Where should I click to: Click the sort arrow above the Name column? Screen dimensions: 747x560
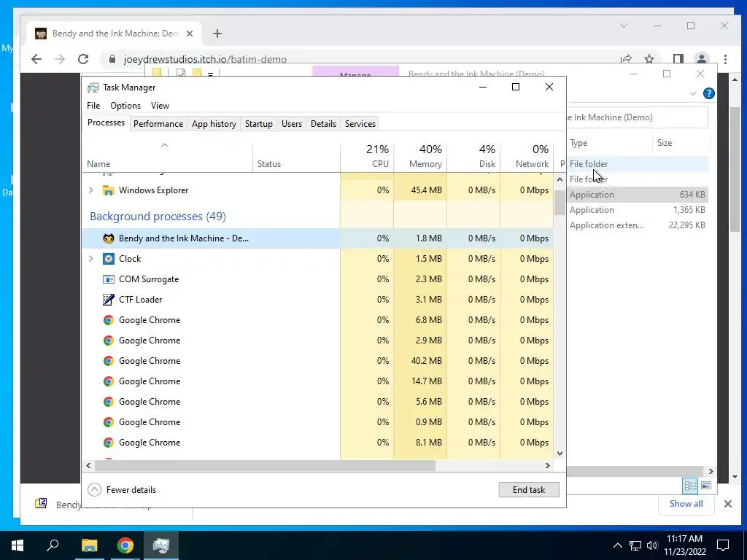[x=164, y=145]
